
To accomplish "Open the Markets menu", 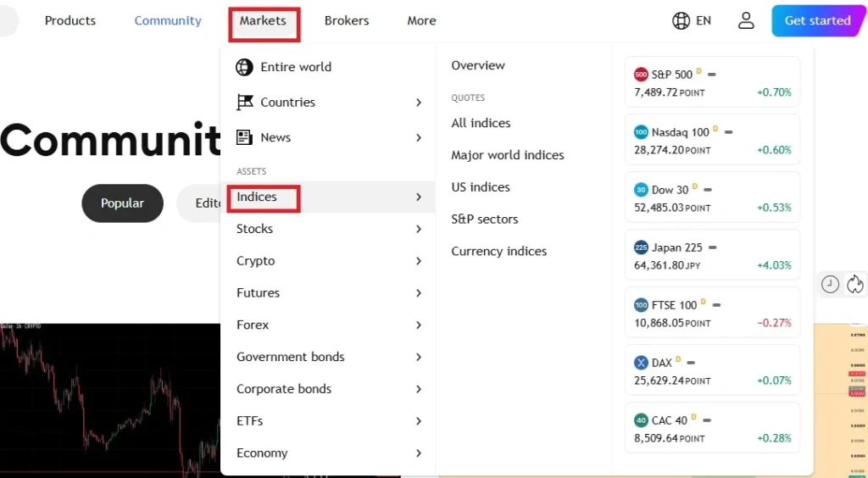I will point(263,20).
